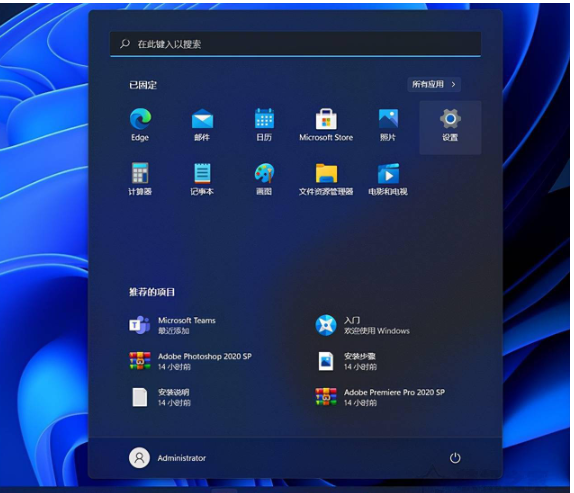Image resolution: width=574 pixels, height=493 pixels.
Task: Open the 照片 photos app
Action: pos(388,119)
